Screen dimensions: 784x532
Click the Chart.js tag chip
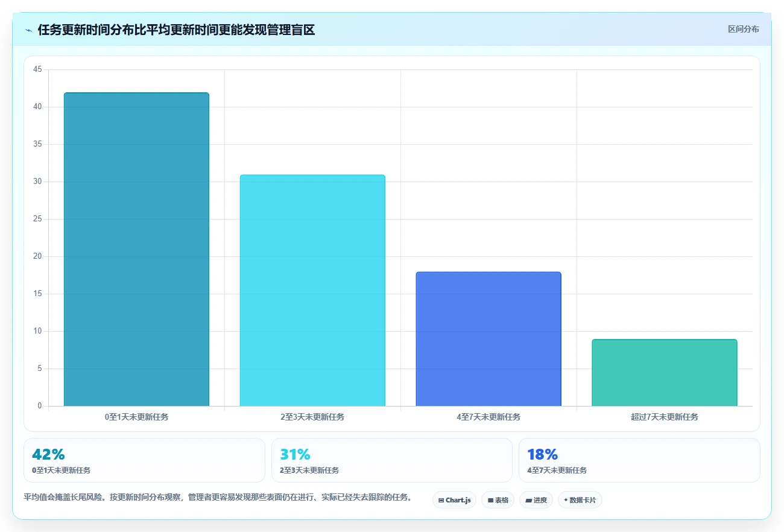pos(454,500)
